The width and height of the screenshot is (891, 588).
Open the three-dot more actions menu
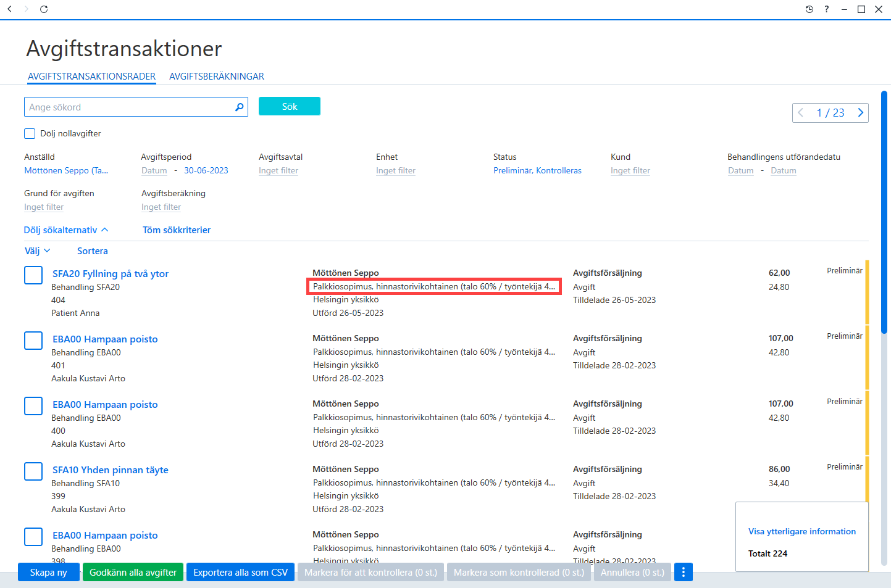683,572
